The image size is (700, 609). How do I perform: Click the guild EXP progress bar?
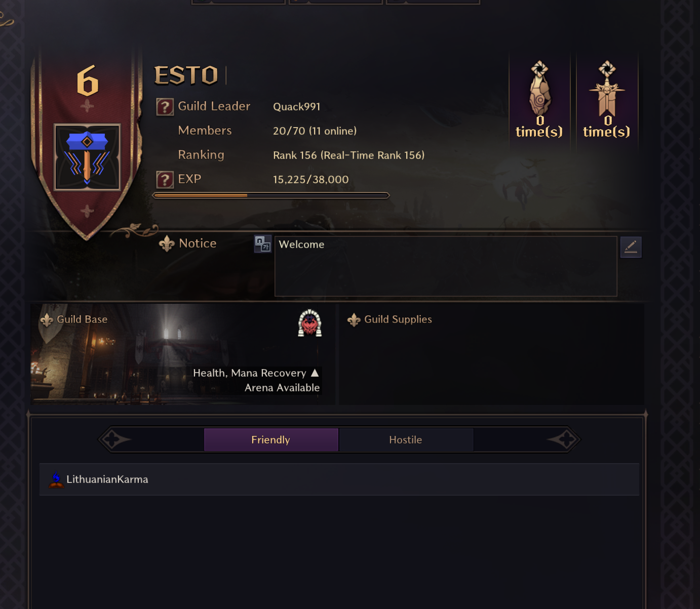271,195
